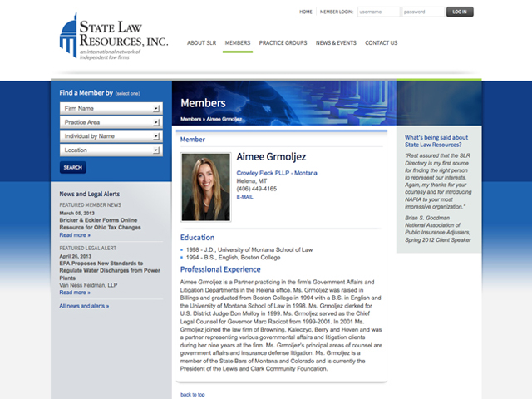Image resolution: width=532 pixels, height=399 pixels.
Task: Click the Search button
Action: click(73, 167)
